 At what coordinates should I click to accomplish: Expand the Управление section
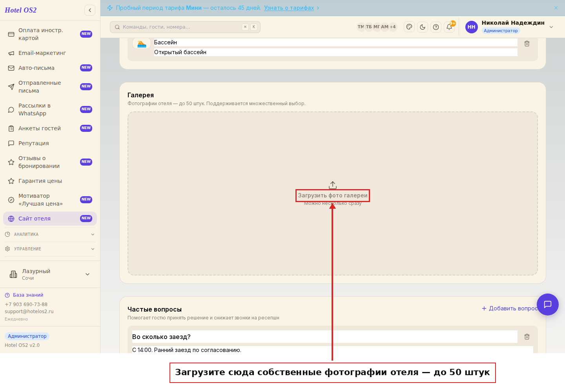tap(50, 249)
